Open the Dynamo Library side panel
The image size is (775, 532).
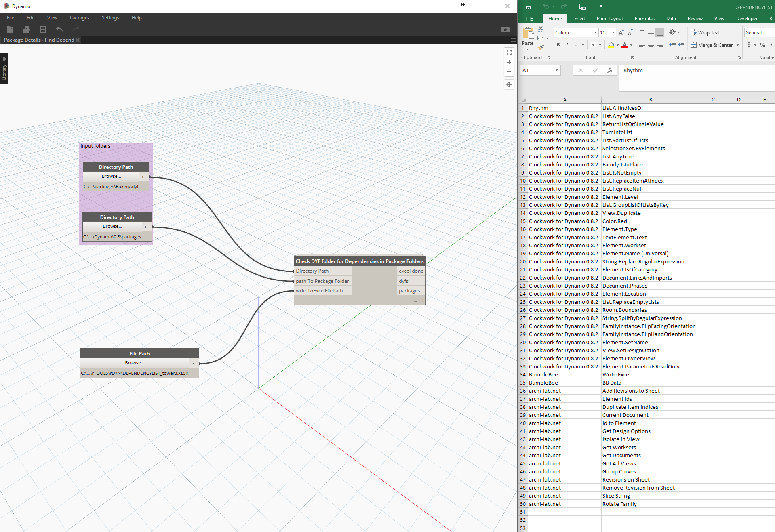point(4,69)
